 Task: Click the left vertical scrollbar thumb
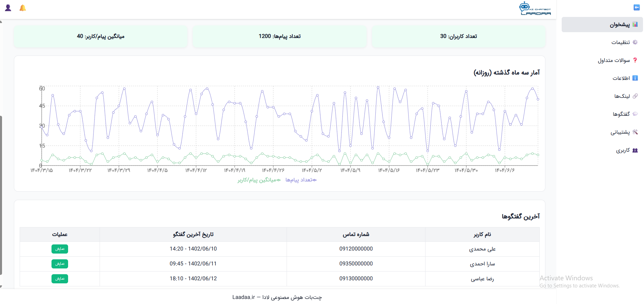(1, 195)
